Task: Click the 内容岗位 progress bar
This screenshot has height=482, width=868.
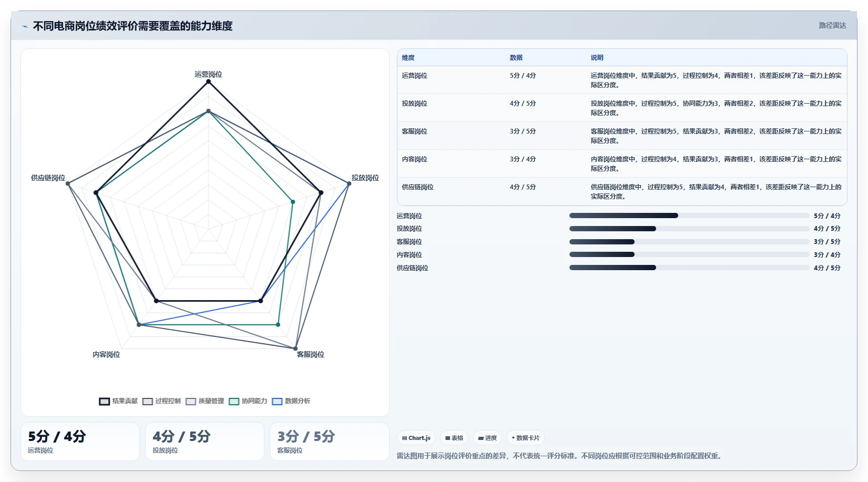Action: coord(689,254)
